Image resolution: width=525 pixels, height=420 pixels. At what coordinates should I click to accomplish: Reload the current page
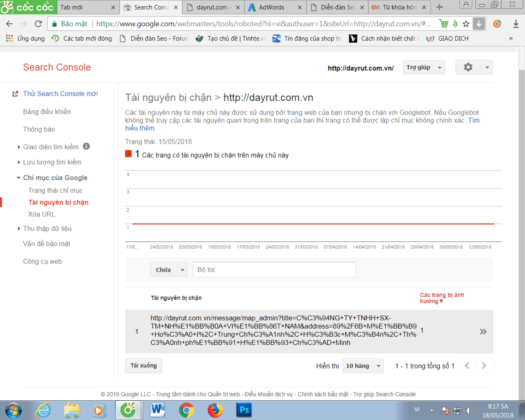coord(38,24)
